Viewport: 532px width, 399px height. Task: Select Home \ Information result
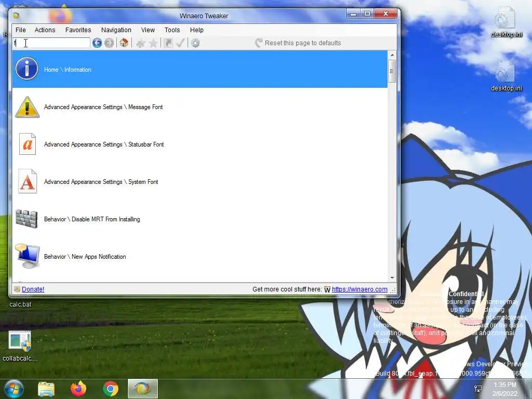pos(200,69)
